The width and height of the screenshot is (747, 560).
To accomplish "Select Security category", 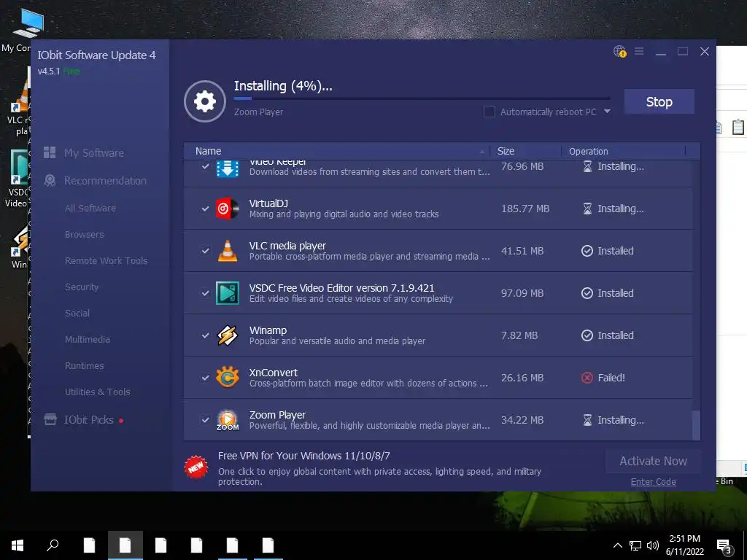I will click(82, 287).
